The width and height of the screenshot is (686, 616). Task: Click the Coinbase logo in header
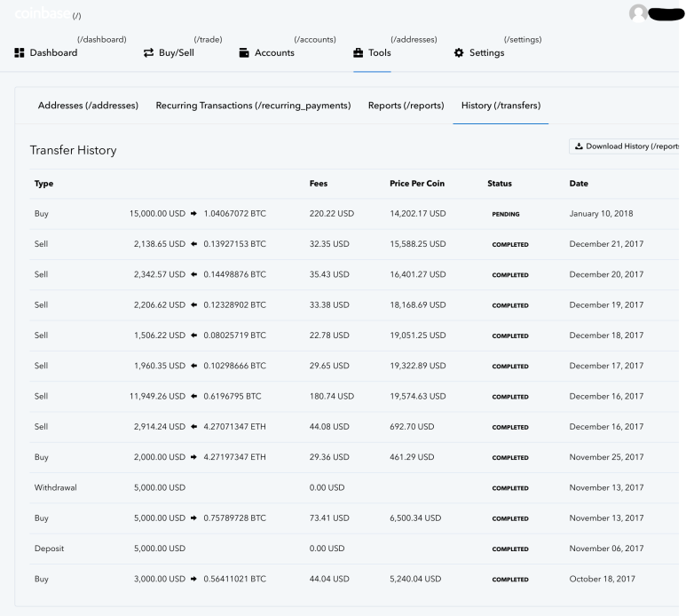click(x=42, y=15)
